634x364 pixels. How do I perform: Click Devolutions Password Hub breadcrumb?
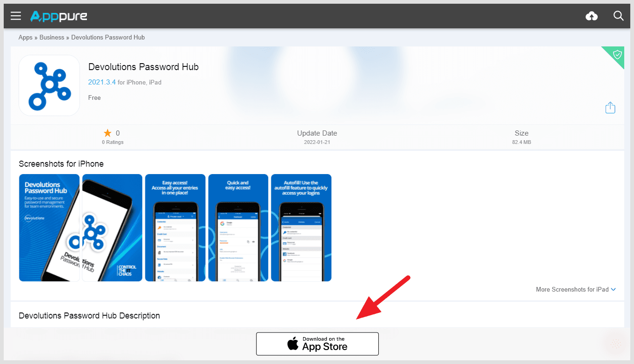(x=108, y=37)
